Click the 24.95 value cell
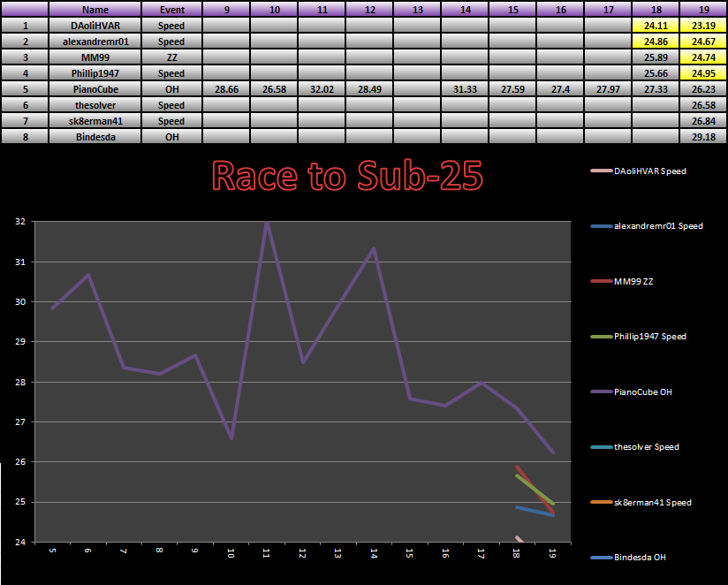728x585 pixels. pos(704,73)
